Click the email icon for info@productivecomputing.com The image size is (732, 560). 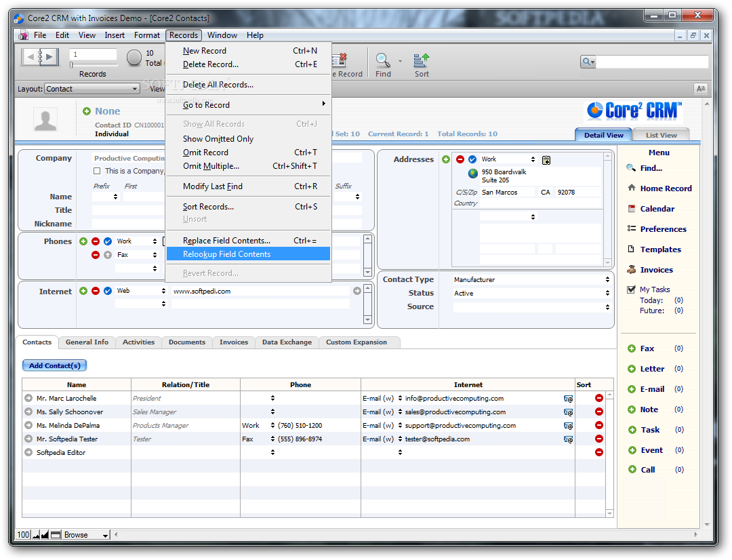(x=568, y=399)
